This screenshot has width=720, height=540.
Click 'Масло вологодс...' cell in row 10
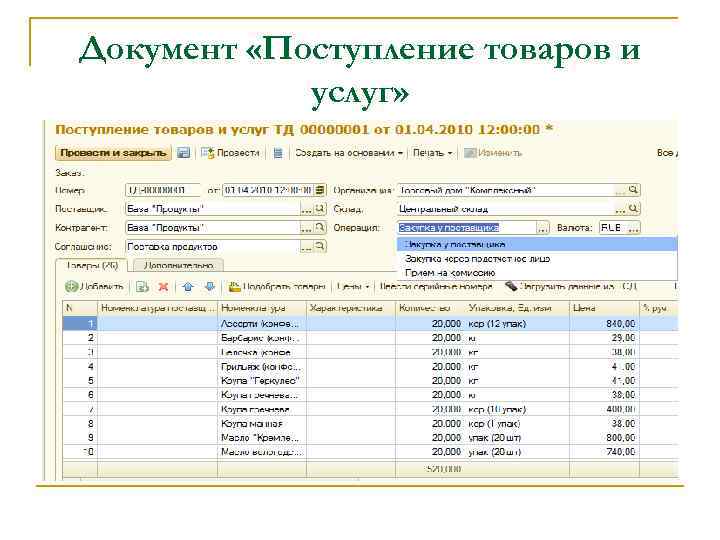coord(262,452)
